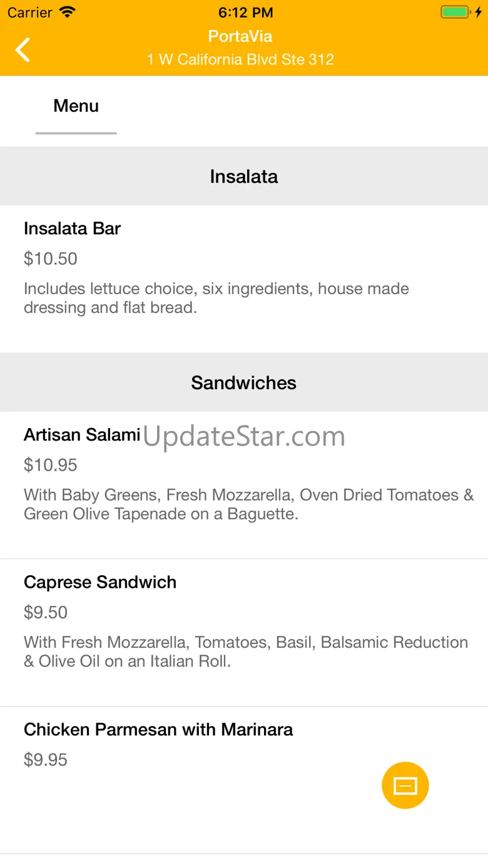
Task: Choose the Caprese Sandwich item
Action: click(100, 582)
